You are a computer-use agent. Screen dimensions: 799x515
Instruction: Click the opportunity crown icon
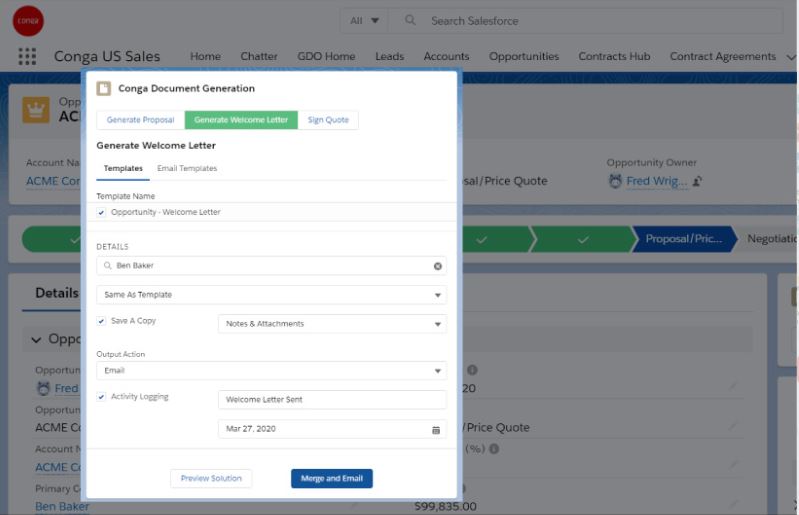point(36,110)
